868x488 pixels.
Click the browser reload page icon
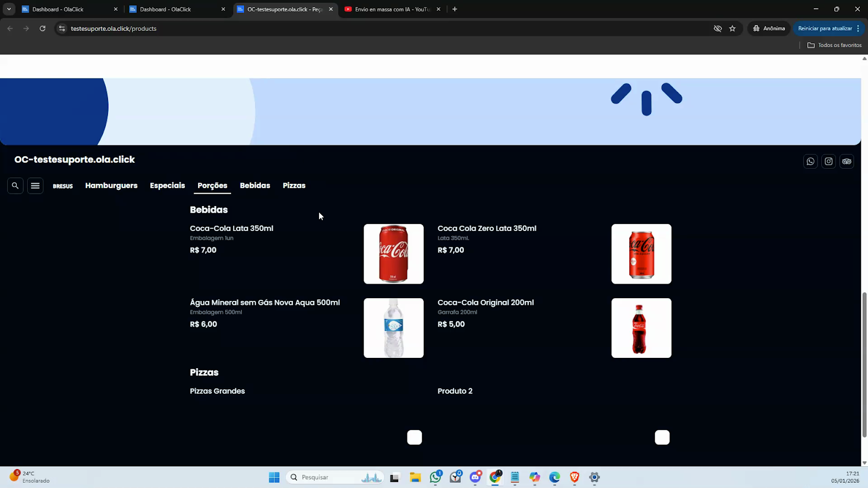(42, 29)
